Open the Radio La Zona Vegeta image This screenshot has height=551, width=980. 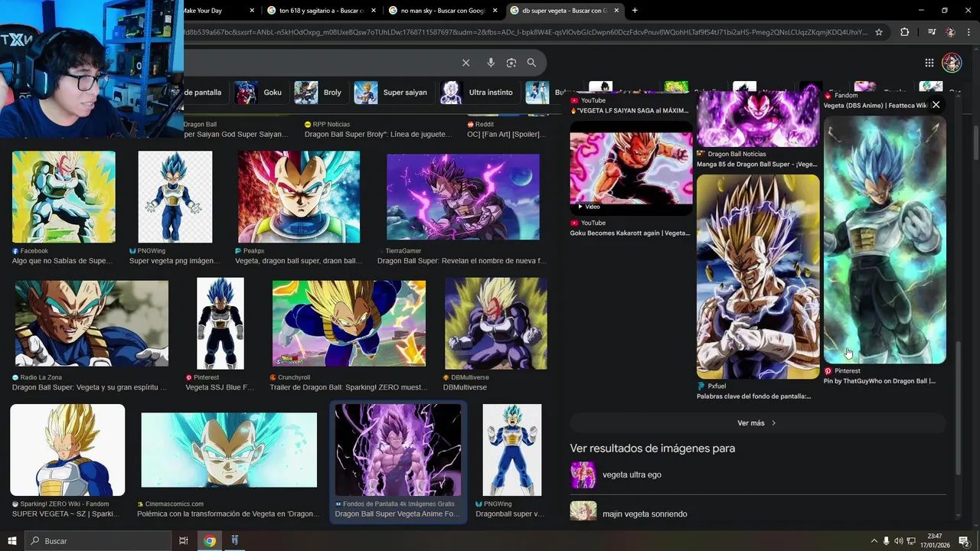pyautogui.click(x=92, y=323)
